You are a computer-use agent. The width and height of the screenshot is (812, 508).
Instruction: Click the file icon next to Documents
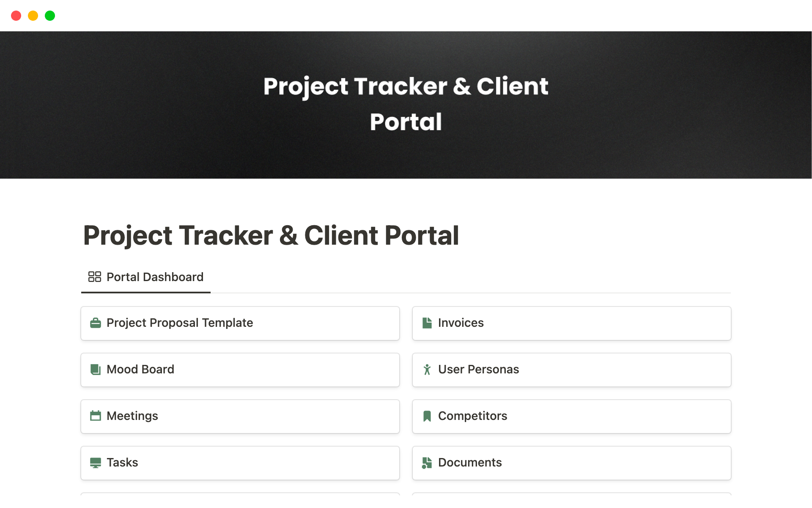pos(427,463)
